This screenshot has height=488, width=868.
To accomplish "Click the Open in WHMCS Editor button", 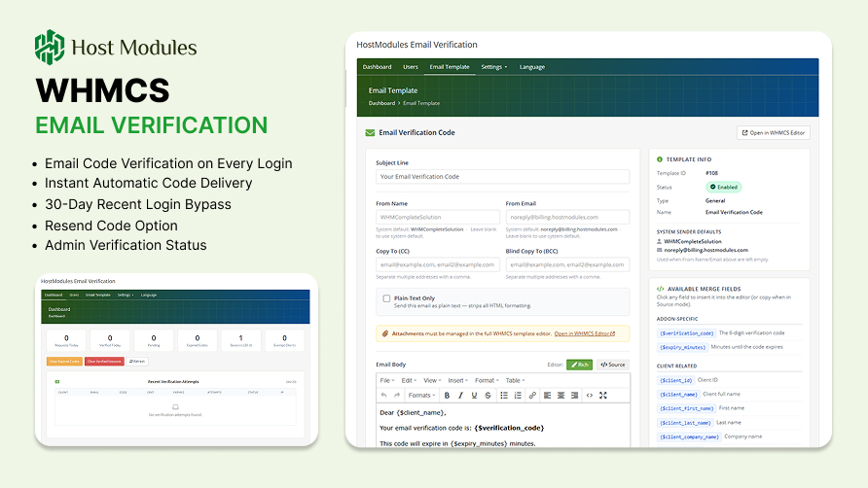I will (x=774, y=133).
